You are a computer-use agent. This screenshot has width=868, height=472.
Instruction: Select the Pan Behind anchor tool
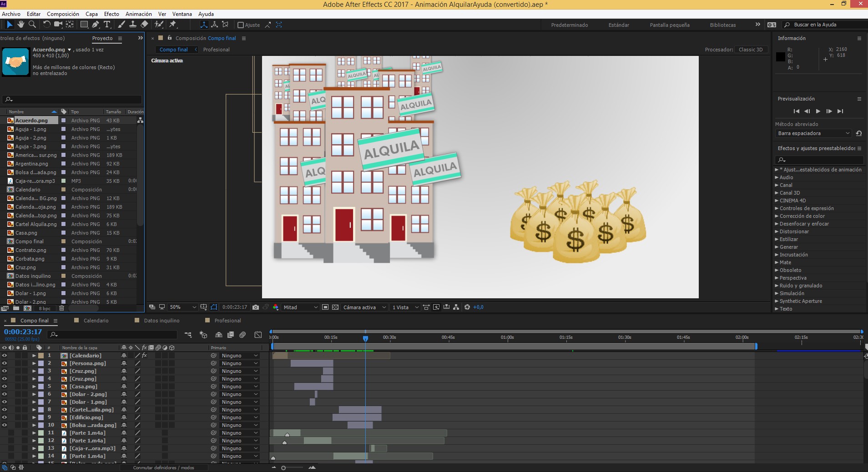[x=70, y=25]
